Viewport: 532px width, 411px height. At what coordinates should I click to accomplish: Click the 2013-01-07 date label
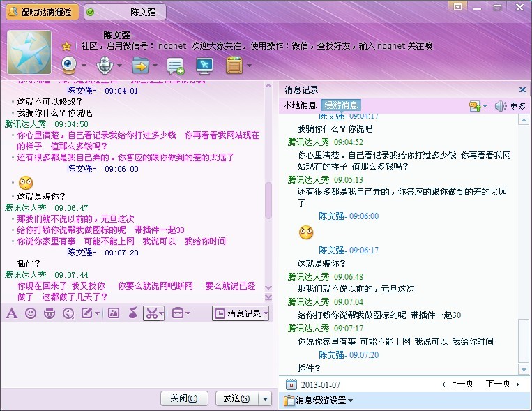click(x=320, y=385)
